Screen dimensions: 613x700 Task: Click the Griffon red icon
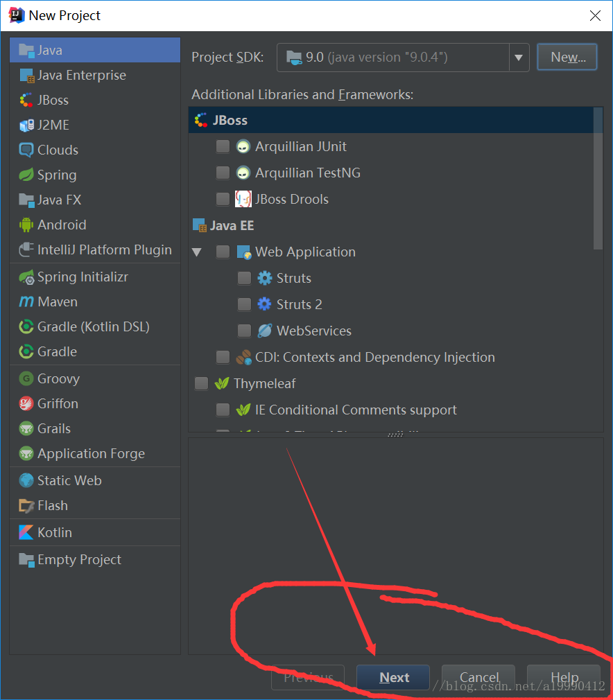26,403
